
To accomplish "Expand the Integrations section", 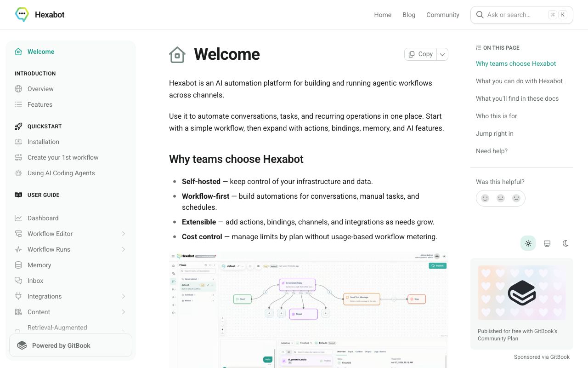I will 124,296.
